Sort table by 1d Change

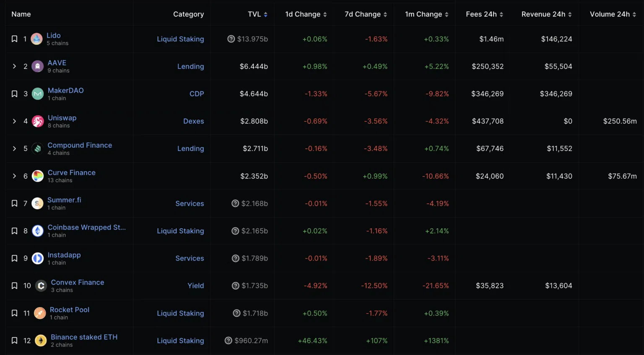tap(306, 14)
